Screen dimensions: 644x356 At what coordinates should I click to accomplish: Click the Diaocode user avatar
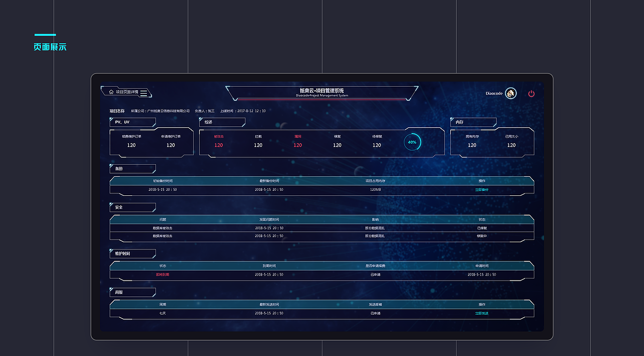click(511, 93)
